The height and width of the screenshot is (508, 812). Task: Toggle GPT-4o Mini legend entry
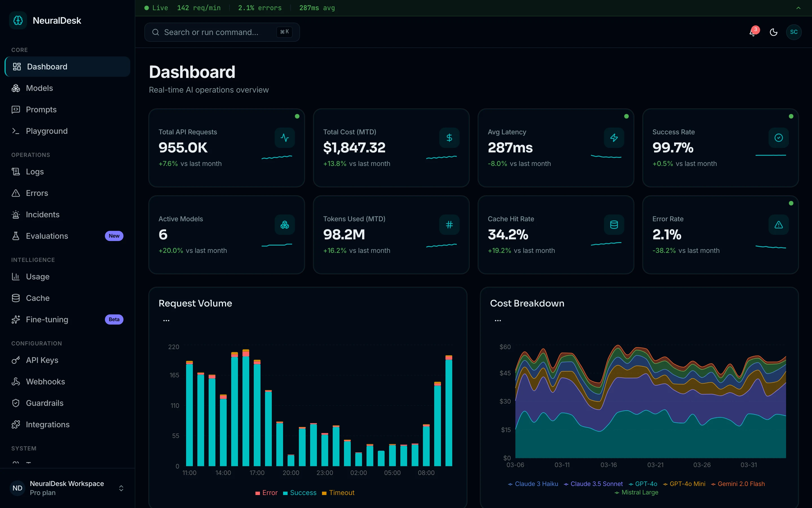684,484
